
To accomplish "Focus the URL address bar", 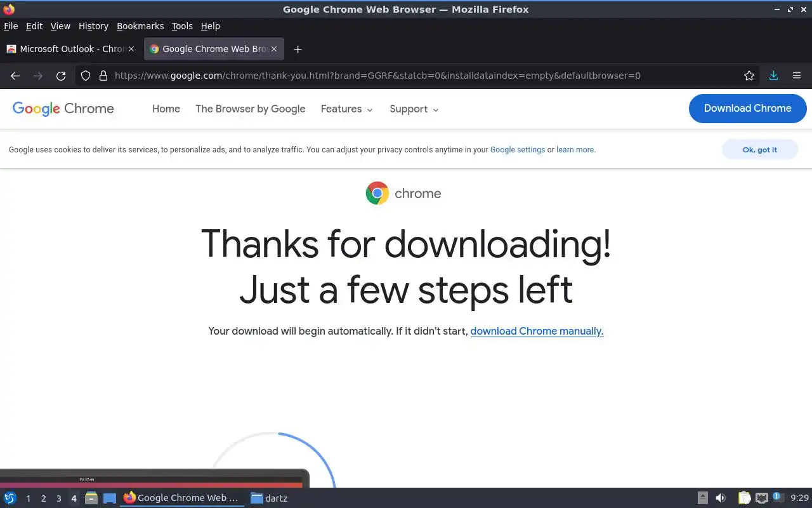I will (419, 76).
